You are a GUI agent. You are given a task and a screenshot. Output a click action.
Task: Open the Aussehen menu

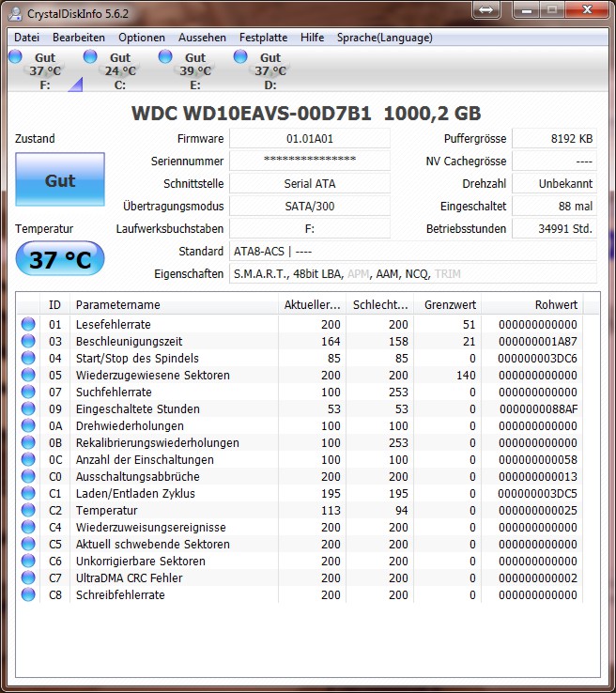click(202, 38)
